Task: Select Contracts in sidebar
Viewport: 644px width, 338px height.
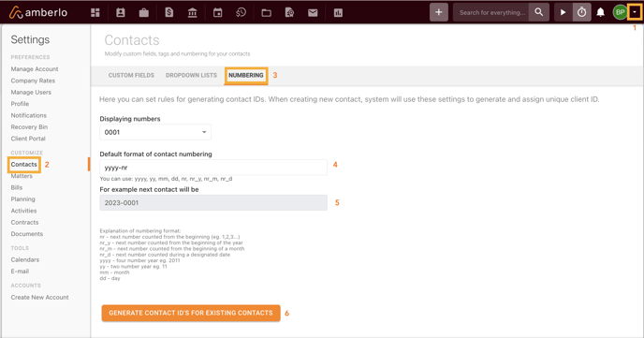Action: coord(24,222)
